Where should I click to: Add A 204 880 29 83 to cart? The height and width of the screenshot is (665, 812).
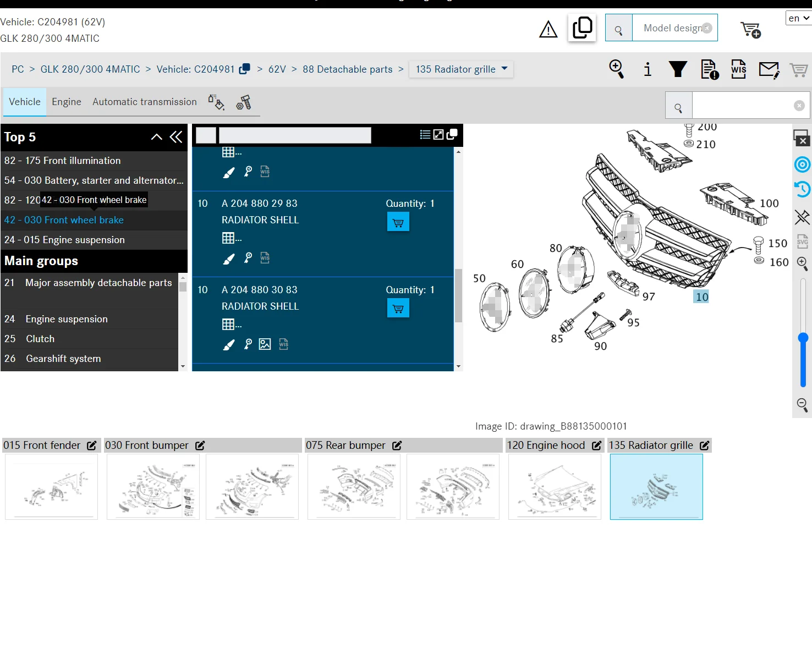398,222
